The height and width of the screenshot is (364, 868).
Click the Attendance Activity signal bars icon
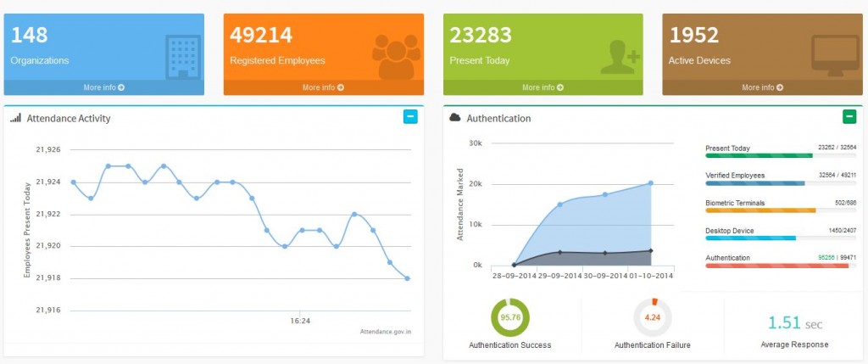click(15, 119)
